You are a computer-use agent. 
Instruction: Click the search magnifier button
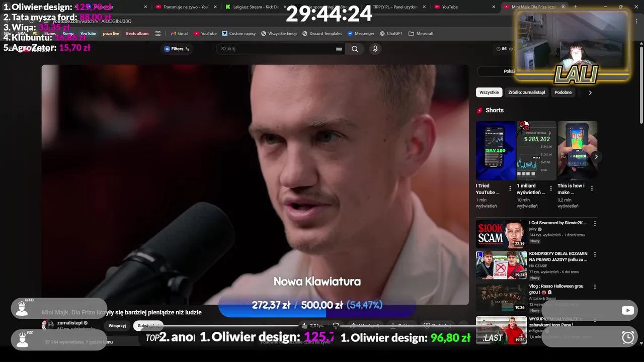click(355, 49)
